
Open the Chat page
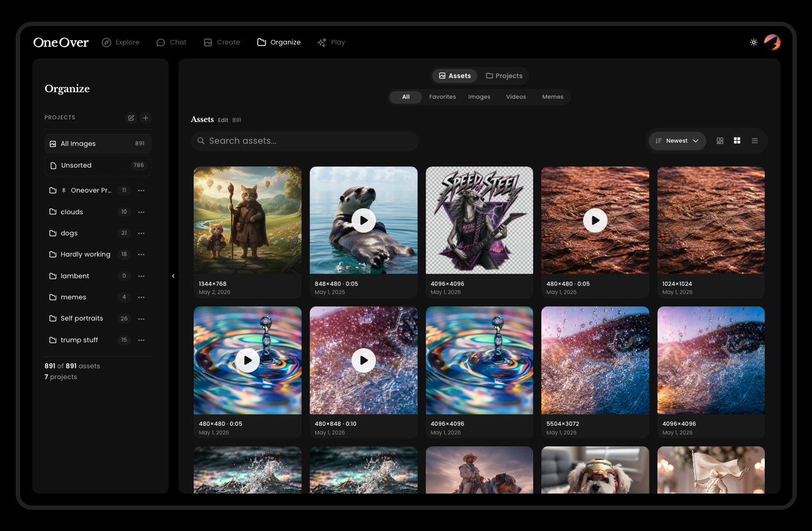click(x=171, y=42)
